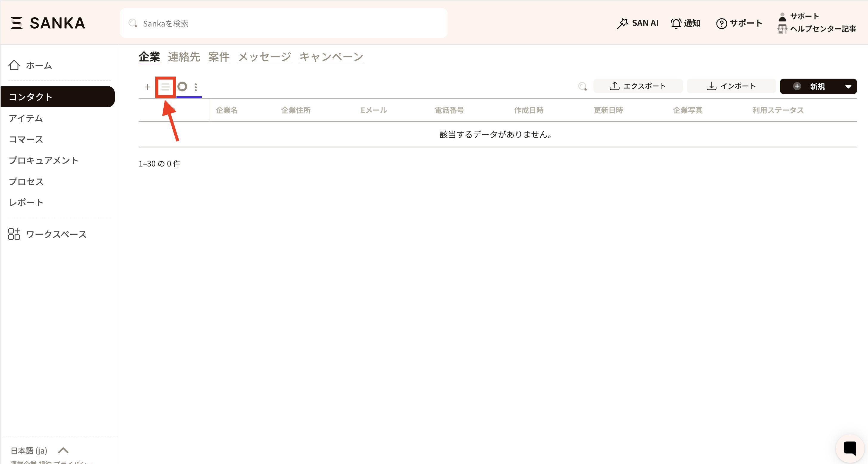Click the highlighted list view icon
This screenshot has height=464, width=868.
(165, 87)
